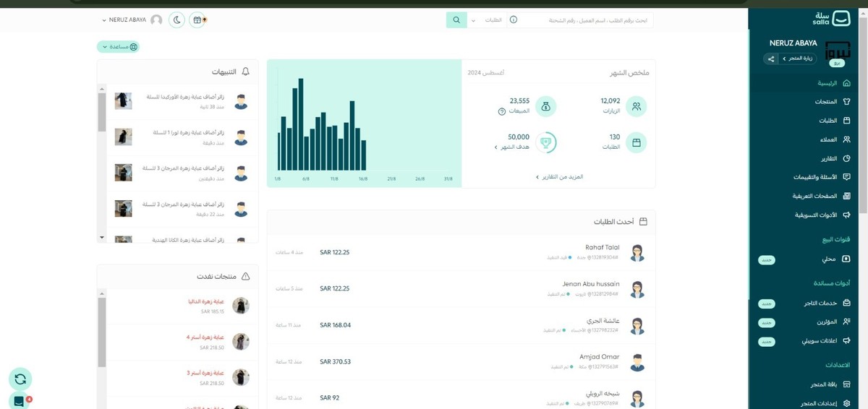Click the info icon in search bar
Image resolution: width=868 pixels, height=409 pixels.
click(514, 20)
